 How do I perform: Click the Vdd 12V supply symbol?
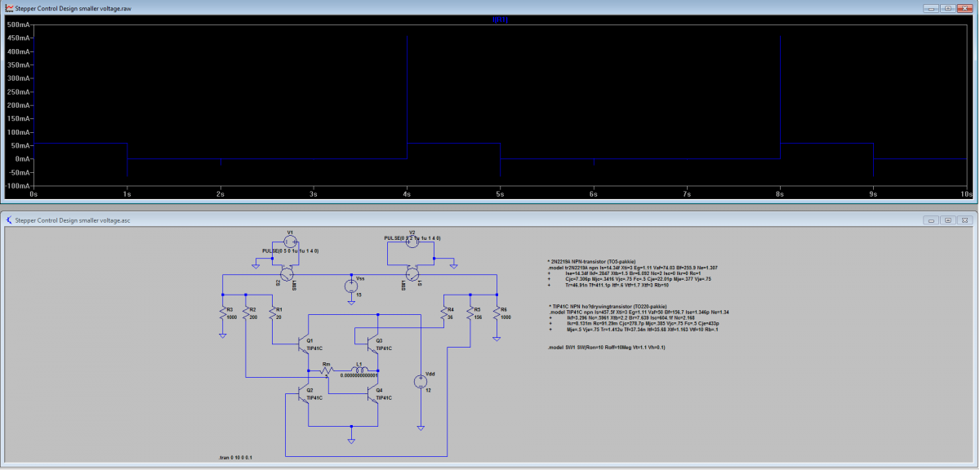tap(421, 380)
